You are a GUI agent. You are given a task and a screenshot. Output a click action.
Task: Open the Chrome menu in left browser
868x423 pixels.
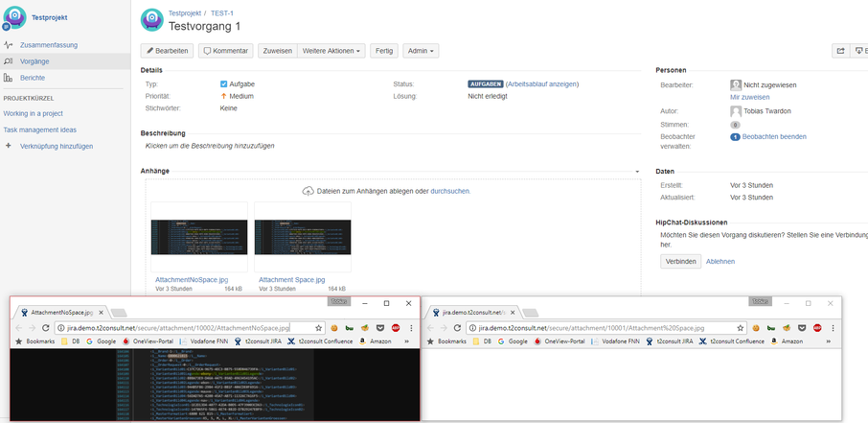tap(411, 328)
